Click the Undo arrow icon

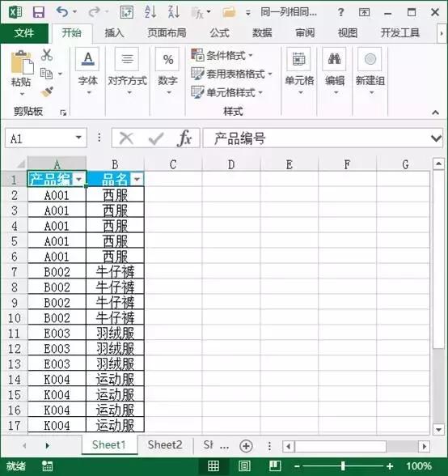[x=62, y=12]
